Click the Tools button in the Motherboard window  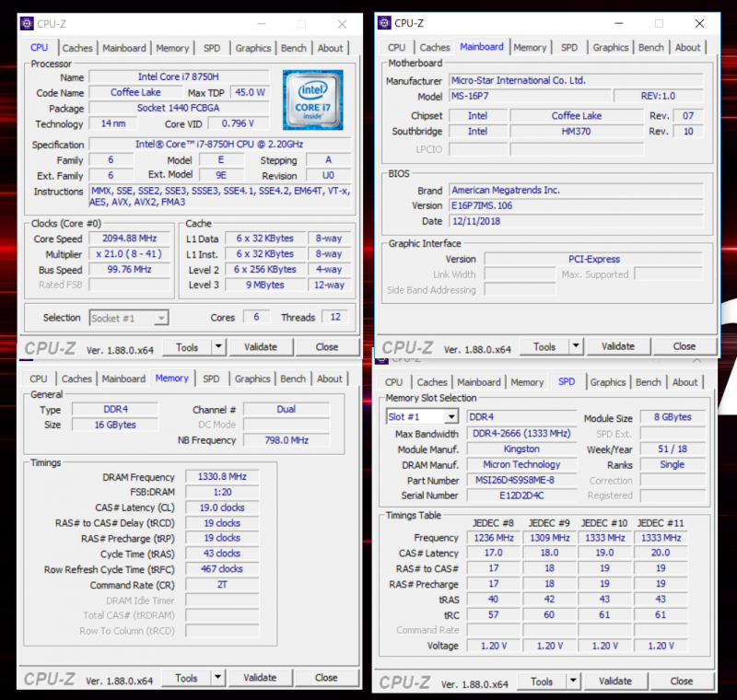click(x=544, y=346)
